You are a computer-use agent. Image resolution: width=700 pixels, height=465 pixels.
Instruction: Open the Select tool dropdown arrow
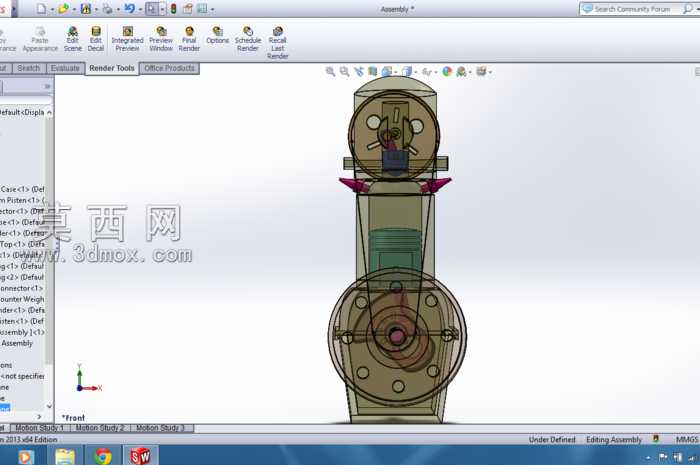click(x=162, y=9)
